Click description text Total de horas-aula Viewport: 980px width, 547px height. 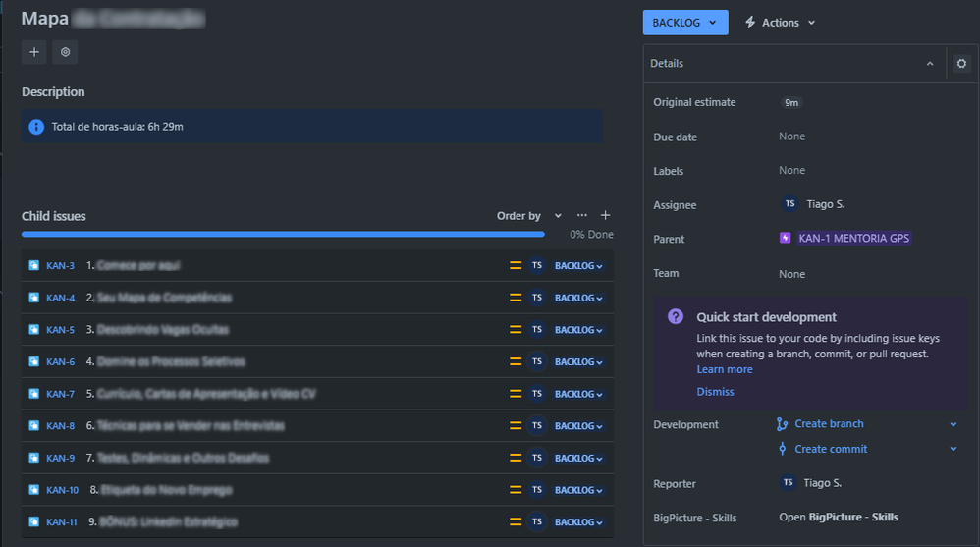point(117,127)
